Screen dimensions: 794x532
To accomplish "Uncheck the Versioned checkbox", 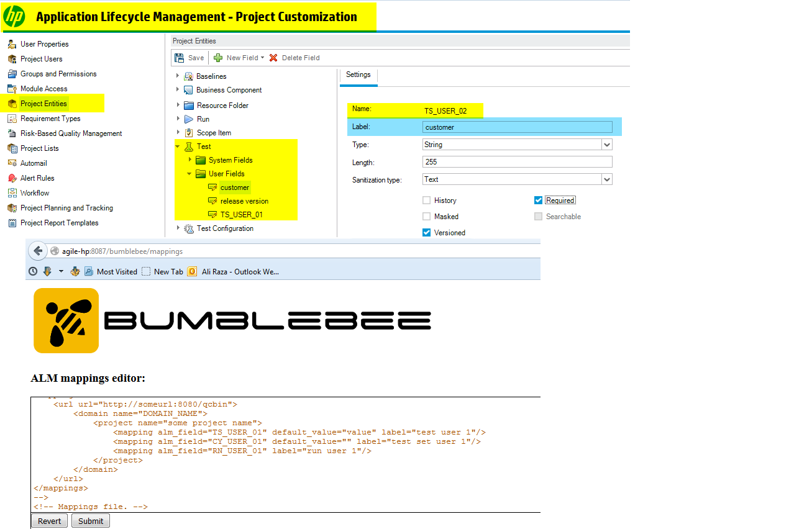I will coord(426,233).
